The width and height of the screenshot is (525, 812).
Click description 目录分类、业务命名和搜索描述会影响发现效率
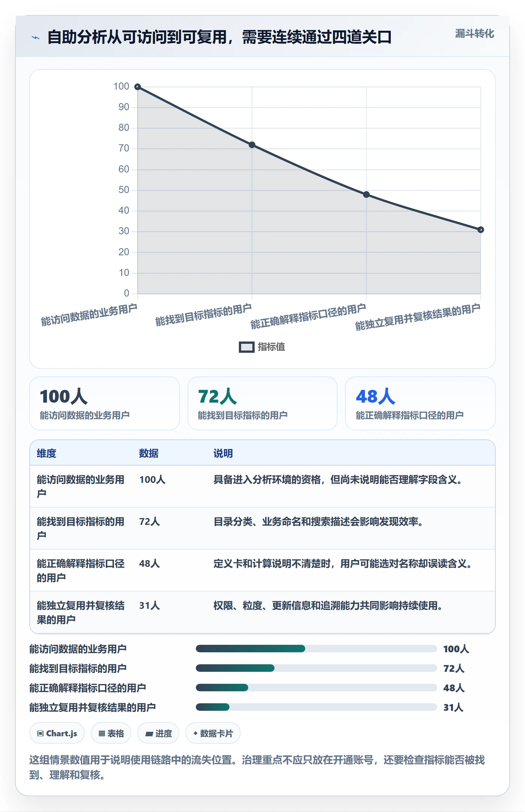[x=318, y=521]
